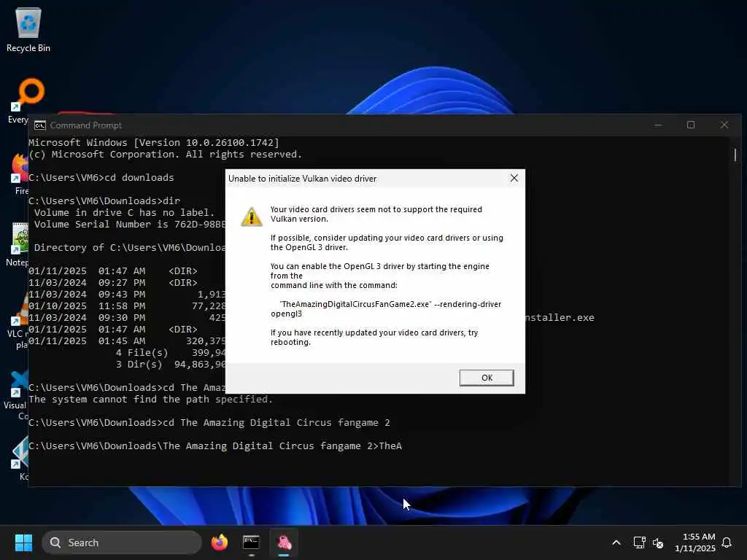Screen dimensions: 747x560
Task: Open the Windows Start menu
Action: [23, 542]
